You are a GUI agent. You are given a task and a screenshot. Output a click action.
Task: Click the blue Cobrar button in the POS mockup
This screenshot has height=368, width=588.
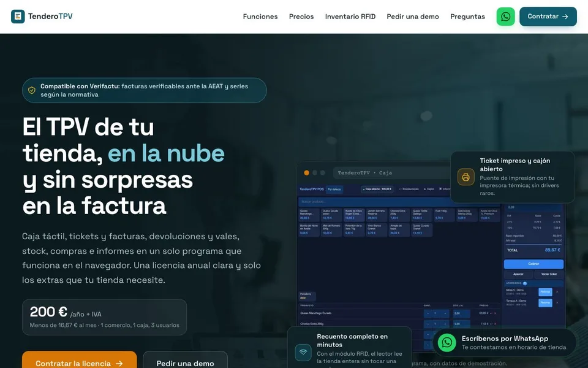click(x=533, y=264)
